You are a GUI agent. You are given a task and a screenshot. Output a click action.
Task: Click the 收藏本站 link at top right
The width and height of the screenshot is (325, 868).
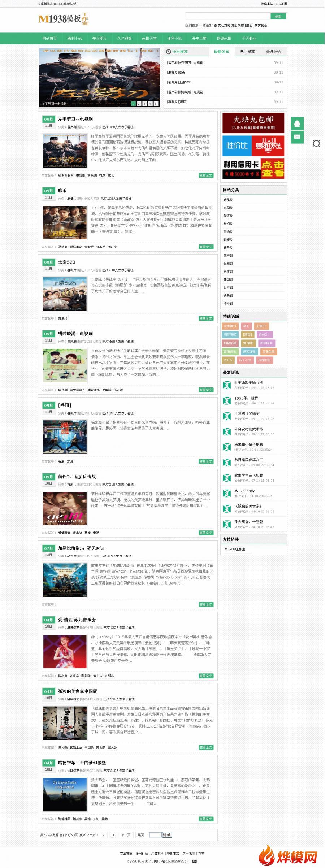(x=267, y=4)
